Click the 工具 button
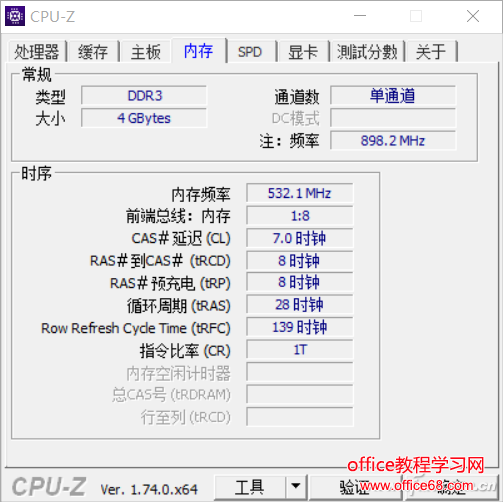Viewport: 503px width, 502px height. pos(250,487)
